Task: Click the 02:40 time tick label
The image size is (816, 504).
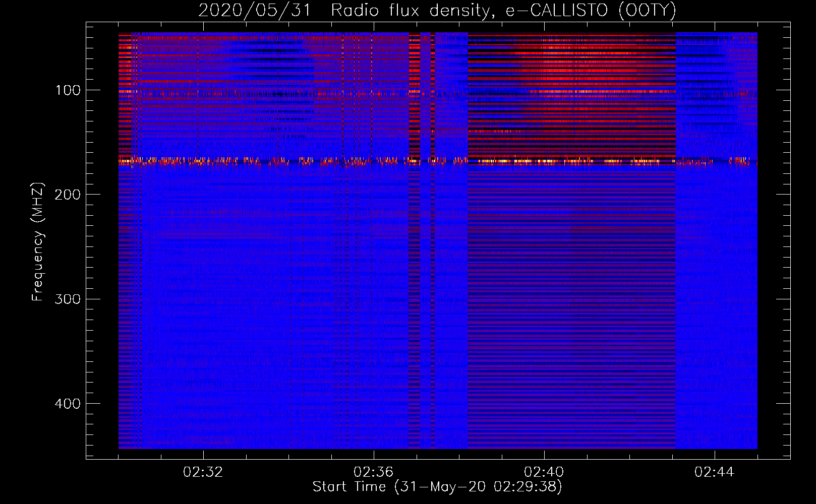Action: point(544,472)
